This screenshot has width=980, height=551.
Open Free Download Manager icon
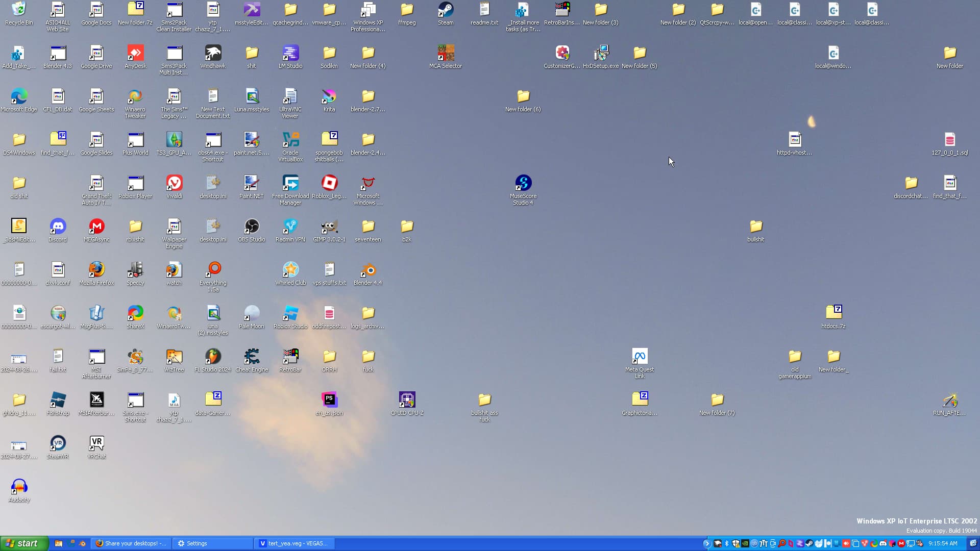(x=290, y=190)
